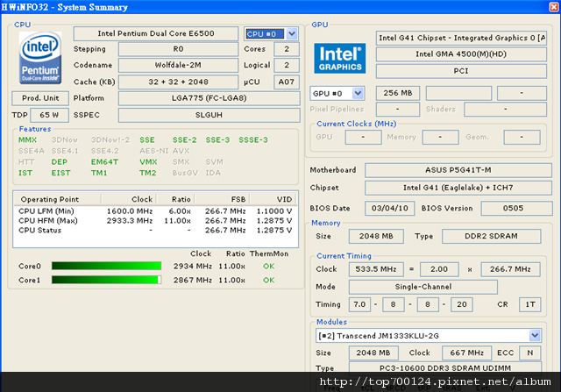561x392 pixels.
Task: Select the CPU Status row
Action: [156, 230]
